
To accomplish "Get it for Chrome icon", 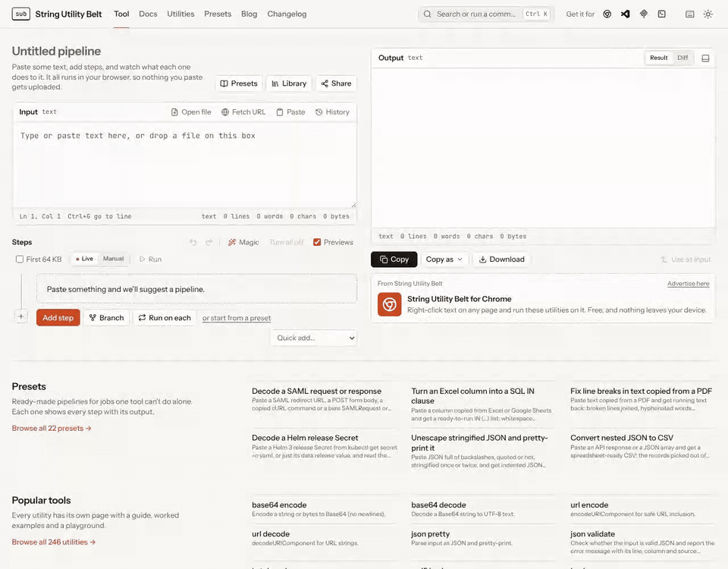I will [607, 14].
